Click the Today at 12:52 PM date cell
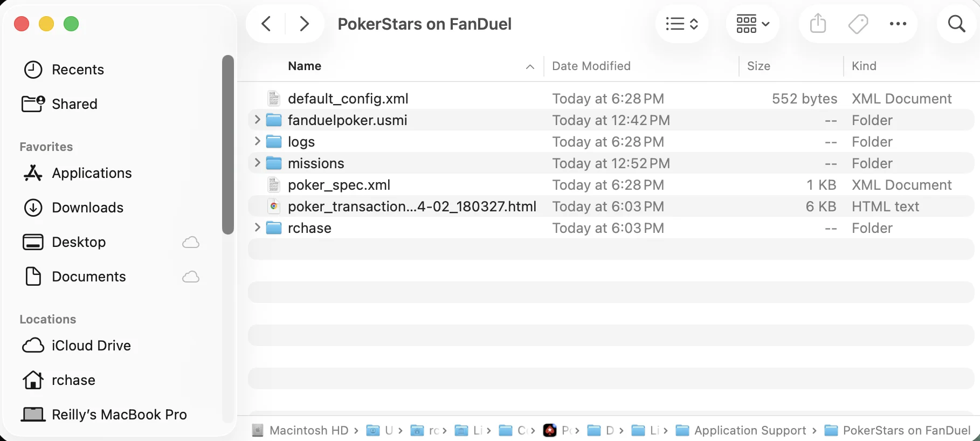Viewport: 980px width, 441px height. coord(611,163)
